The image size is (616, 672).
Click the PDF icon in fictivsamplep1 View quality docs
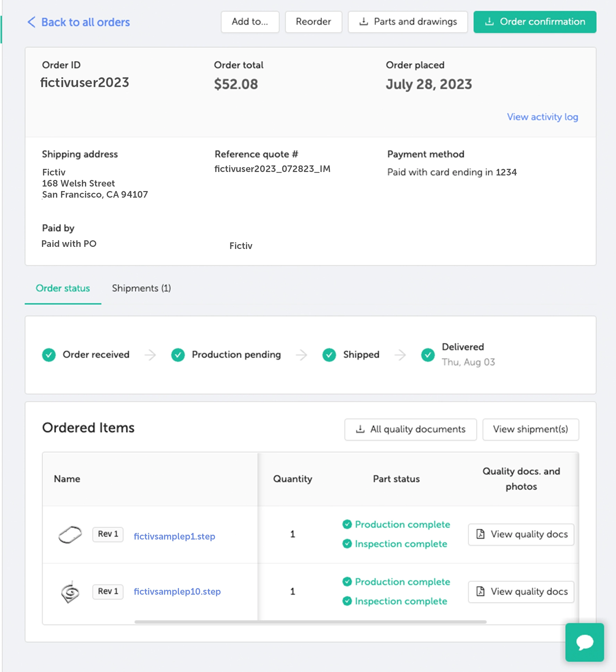pyautogui.click(x=480, y=534)
